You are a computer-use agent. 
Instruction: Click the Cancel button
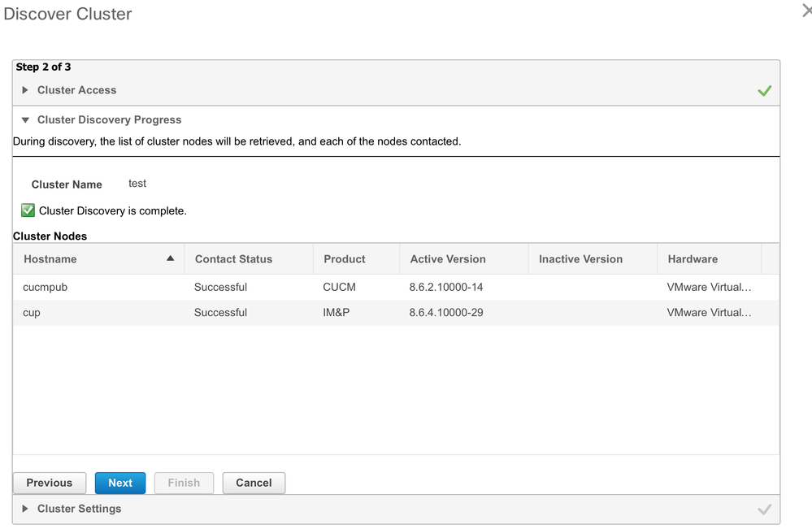tap(254, 483)
